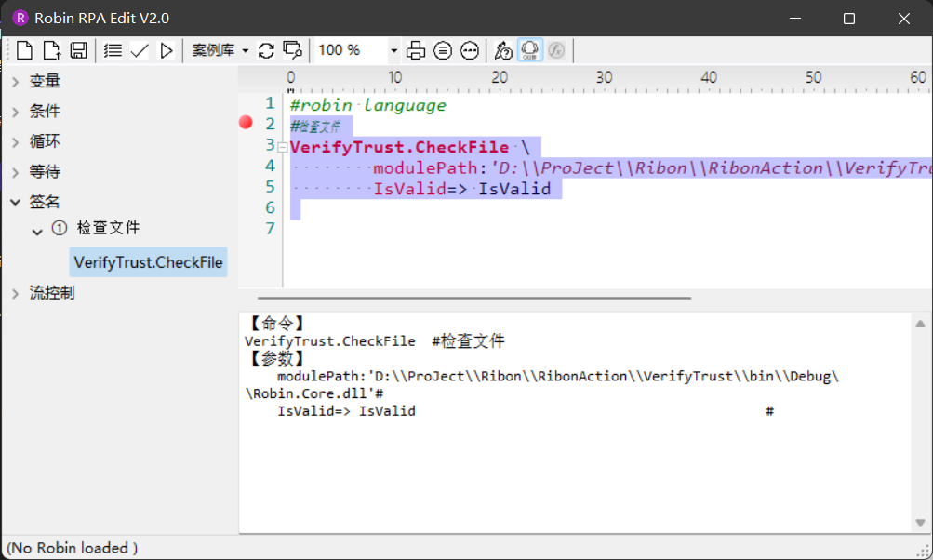Click the output panel scroll down arrow

(921, 523)
